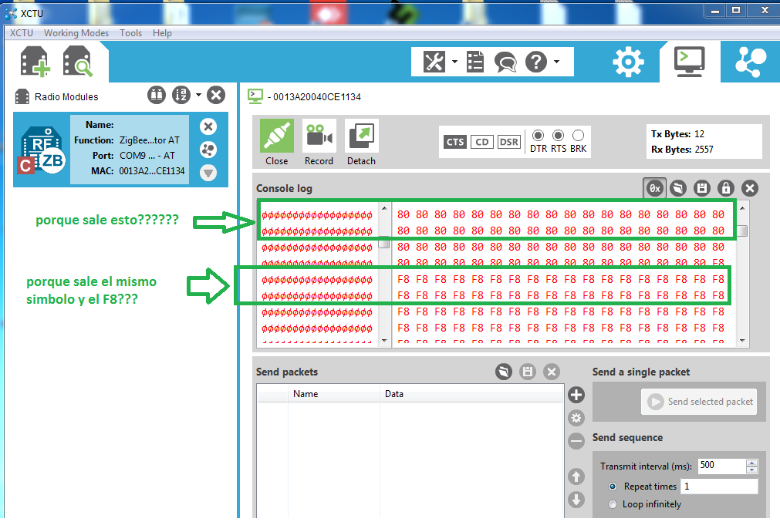The width and height of the screenshot is (780, 532).
Task: Expand the sort options dropdown arrow
Action: (x=198, y=95)
